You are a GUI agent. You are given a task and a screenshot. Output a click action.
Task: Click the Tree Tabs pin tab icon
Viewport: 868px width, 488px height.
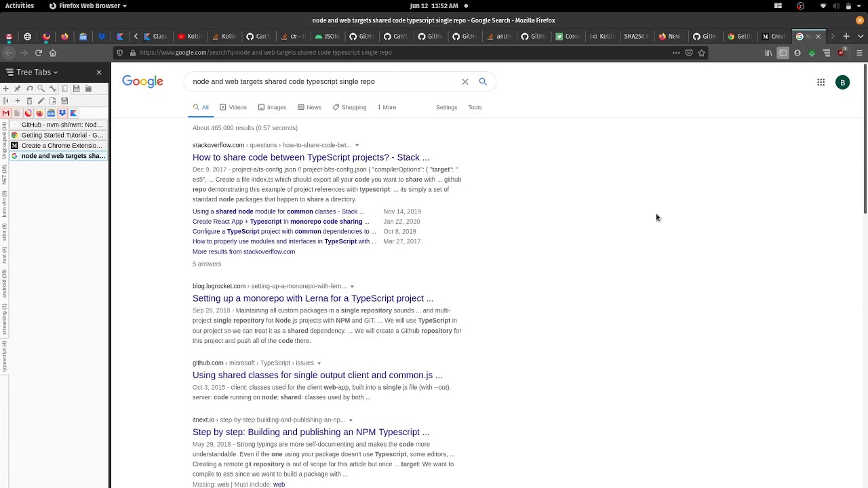pyautogui.click(x=18, y=89)
